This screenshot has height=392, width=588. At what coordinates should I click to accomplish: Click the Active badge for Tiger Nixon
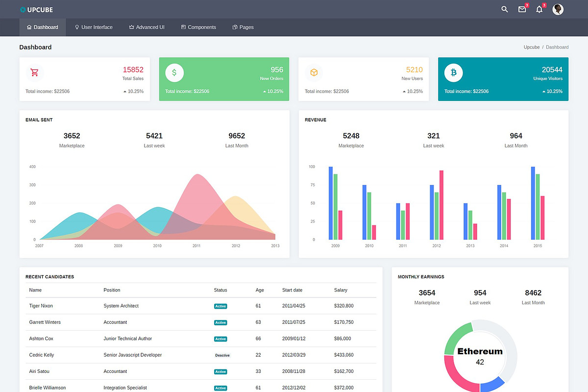[x=220, y=306]
